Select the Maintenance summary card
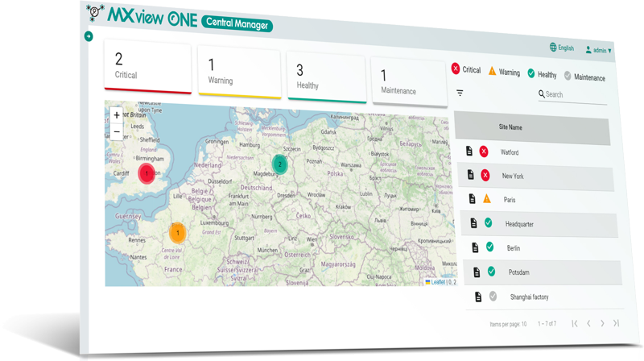Viewport: 644px width, 361px height. [409, 82]
